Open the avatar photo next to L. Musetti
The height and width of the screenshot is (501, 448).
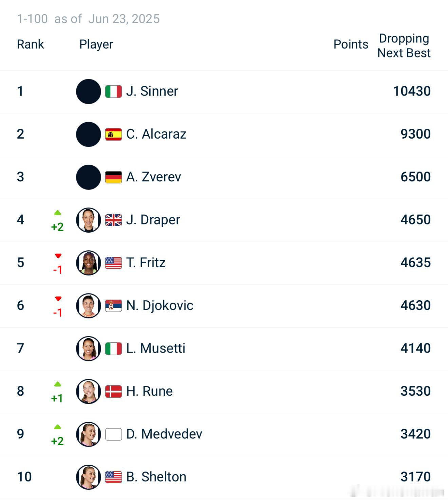89,348
